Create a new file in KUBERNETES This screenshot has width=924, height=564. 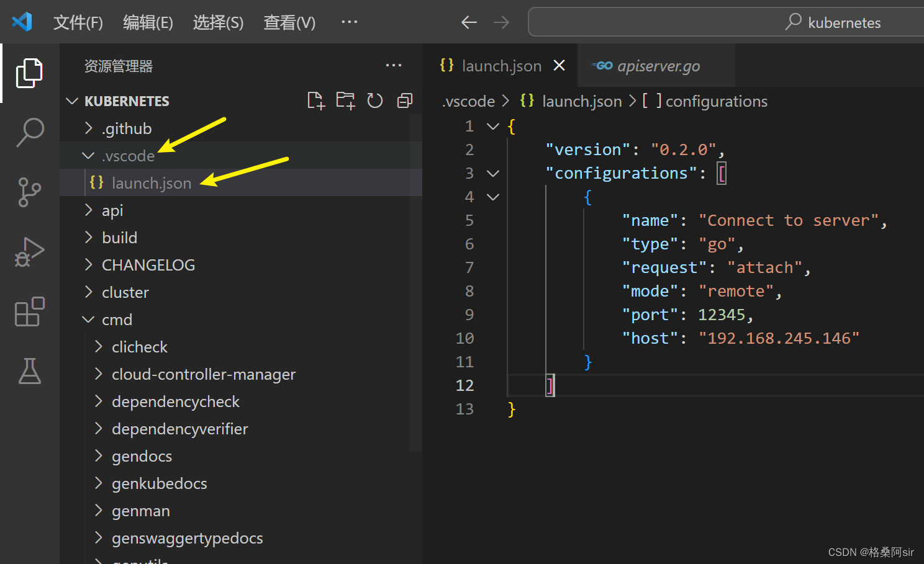[315, 101]
